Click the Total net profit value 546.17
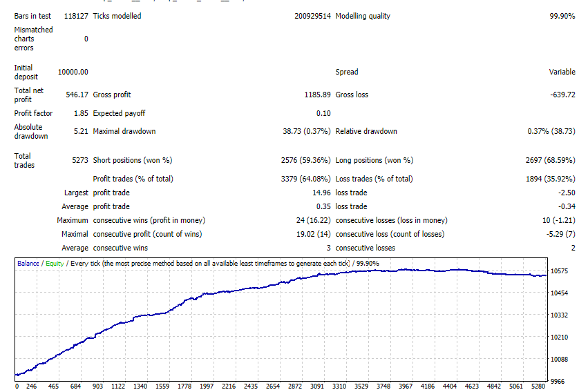The height and width of the screenshot is (392, 588). pos(77,95)
